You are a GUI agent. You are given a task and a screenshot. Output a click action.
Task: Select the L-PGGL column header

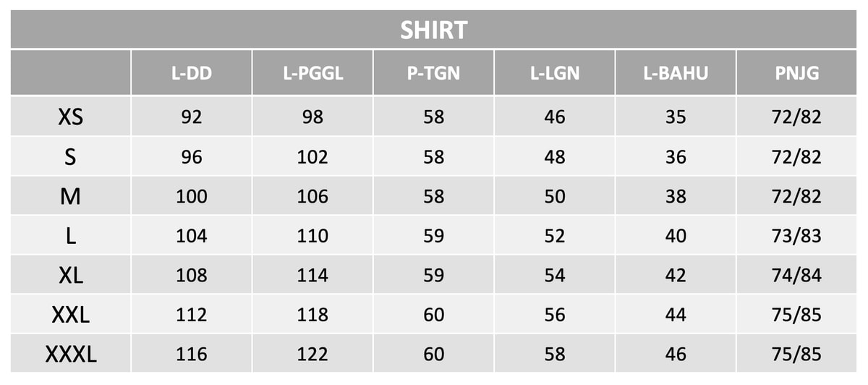[x=312, y=73]
